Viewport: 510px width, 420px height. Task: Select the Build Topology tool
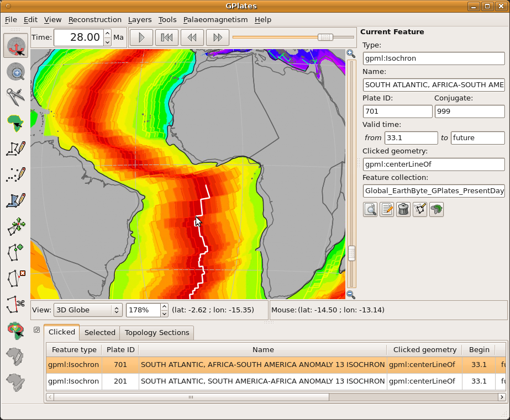click(x=15, y=357)
